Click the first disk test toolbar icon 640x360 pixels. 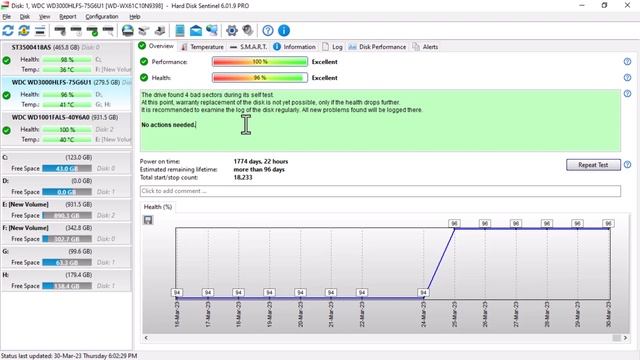pos(60,31)
